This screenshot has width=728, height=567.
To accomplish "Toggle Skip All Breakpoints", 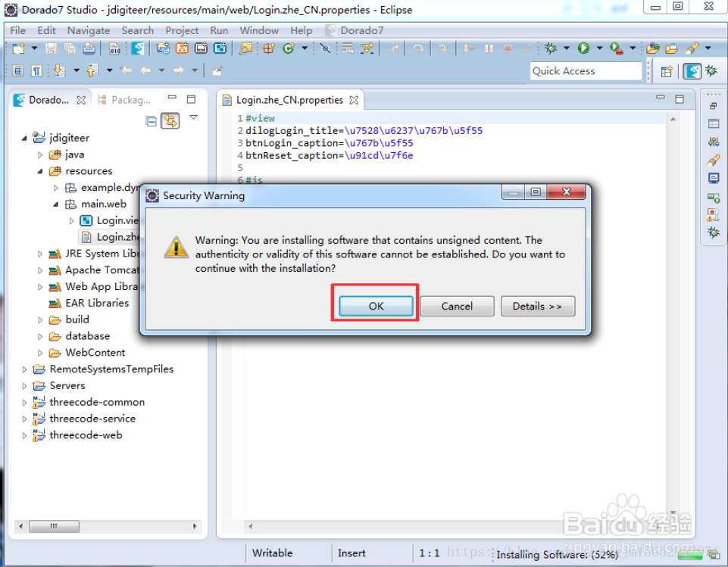I will pos(326,48).
